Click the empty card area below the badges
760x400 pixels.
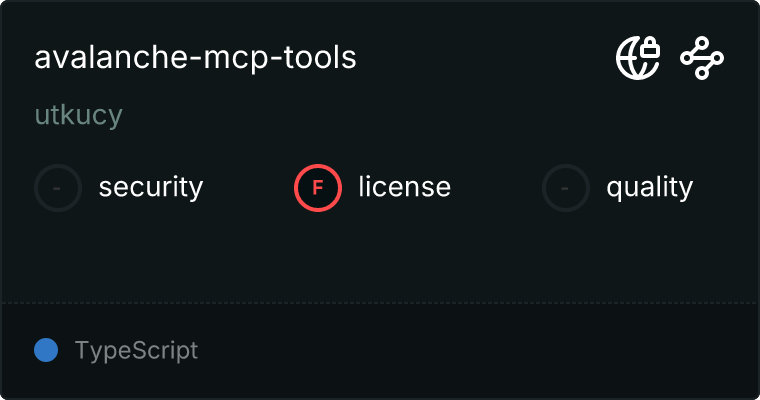coord(380,255)
